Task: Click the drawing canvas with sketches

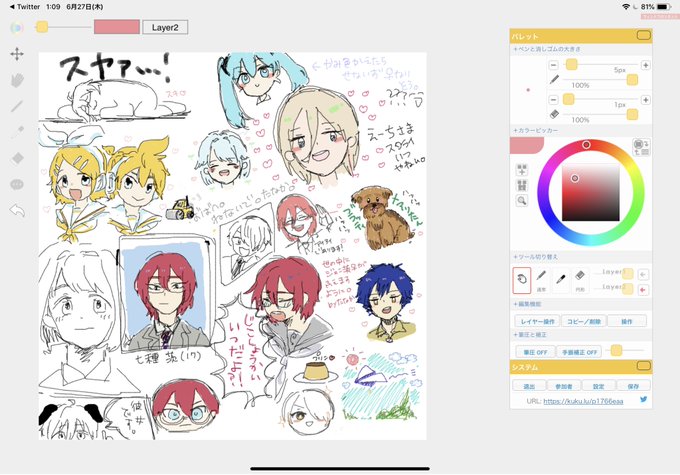Action: coord(232,246)
